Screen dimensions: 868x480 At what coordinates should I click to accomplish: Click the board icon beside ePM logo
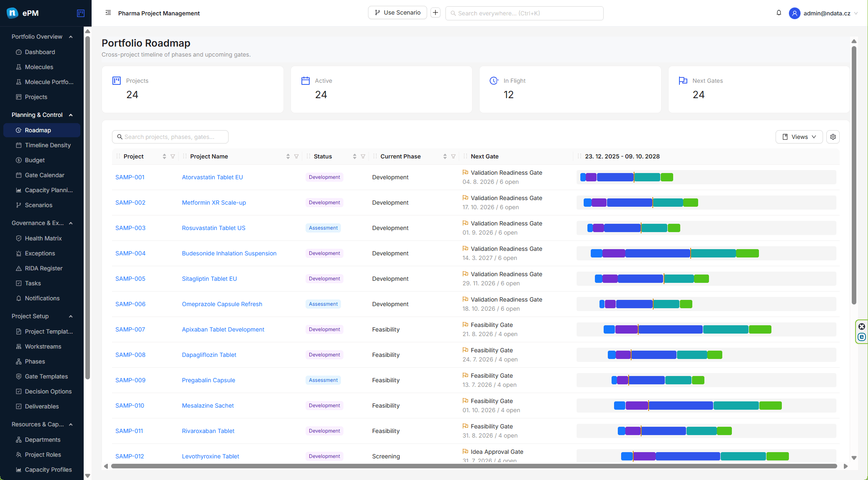pyautogui.click(x=81, y=13)
